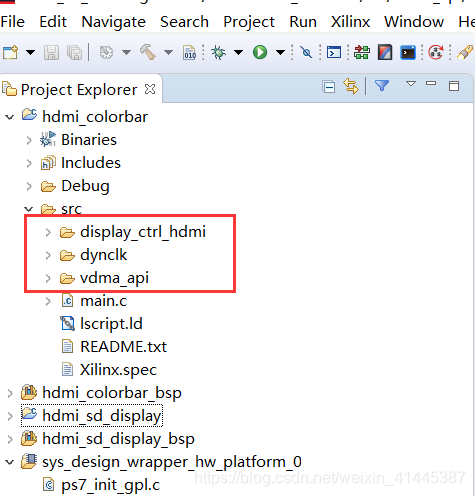The height and width of the screenshot is (496, 475).
Task: Open the Project menu
Action: coord(249,22)
